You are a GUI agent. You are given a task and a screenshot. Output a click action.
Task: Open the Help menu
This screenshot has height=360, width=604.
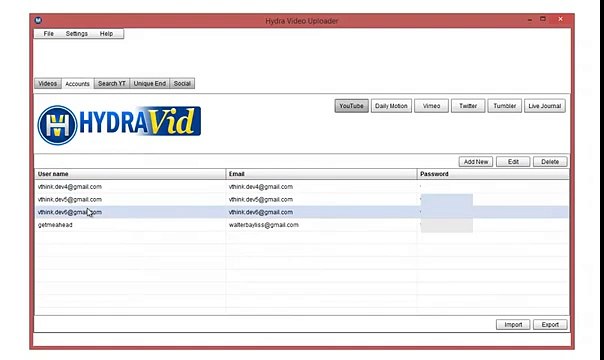pos(106,34)
